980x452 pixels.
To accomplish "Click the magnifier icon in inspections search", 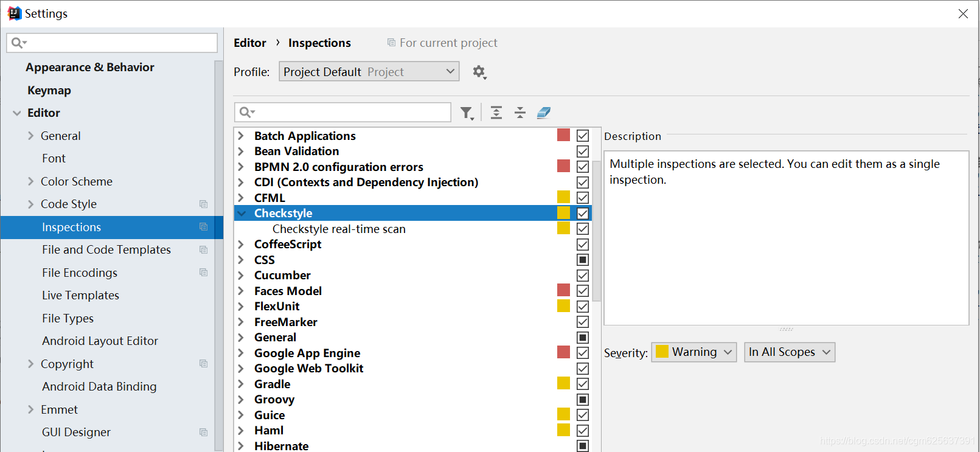I will tap(247, 112).
